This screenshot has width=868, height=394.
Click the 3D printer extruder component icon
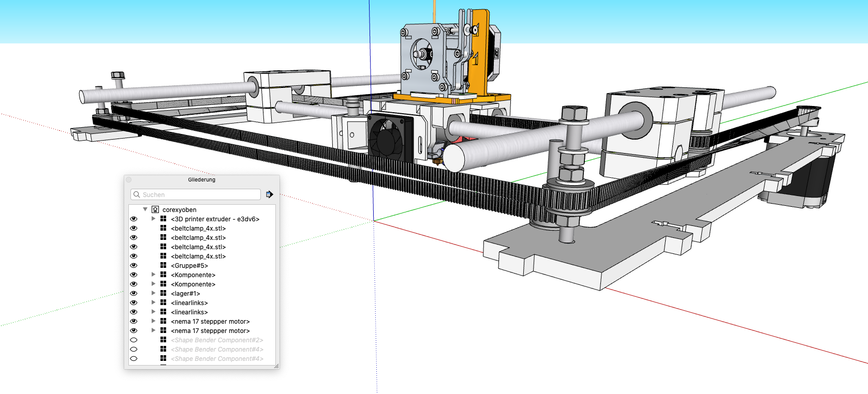[x=163, y=219]
